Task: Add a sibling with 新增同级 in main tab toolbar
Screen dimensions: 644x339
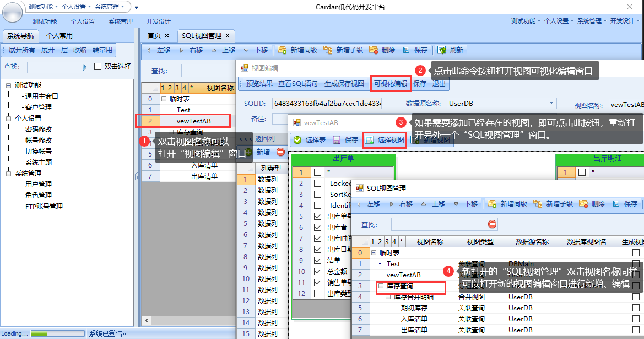Action: [298, 50]
